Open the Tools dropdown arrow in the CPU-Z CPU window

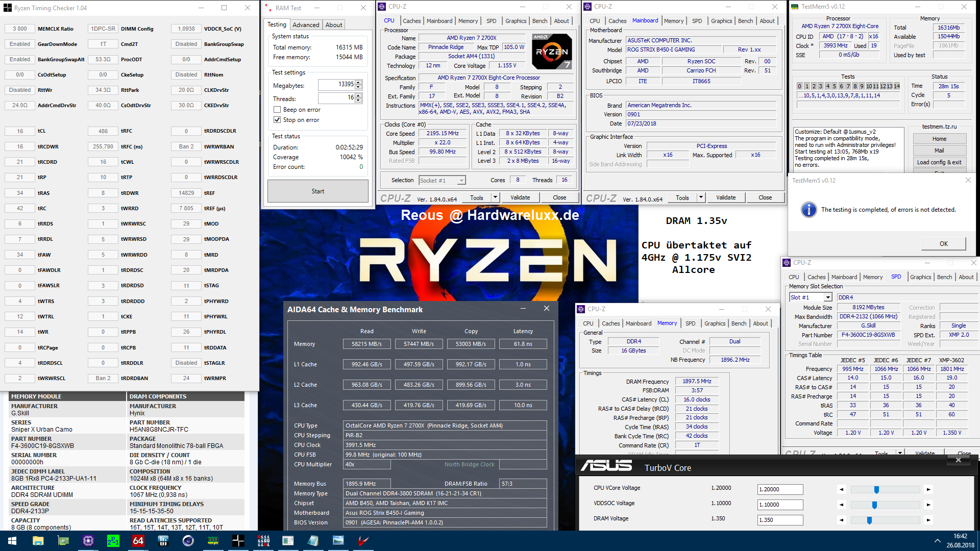tap(495, 197)
